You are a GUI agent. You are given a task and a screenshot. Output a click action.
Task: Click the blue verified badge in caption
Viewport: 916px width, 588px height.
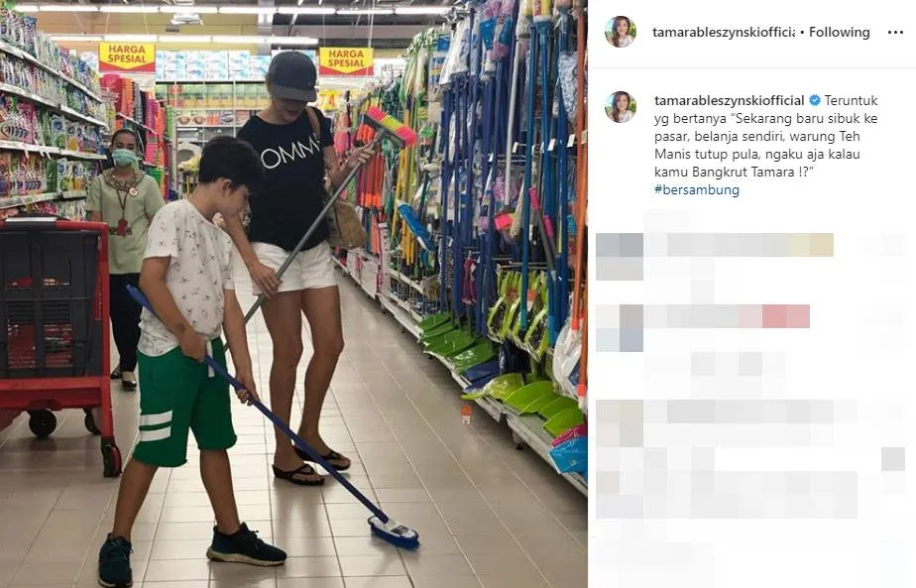tap(814, 100)
